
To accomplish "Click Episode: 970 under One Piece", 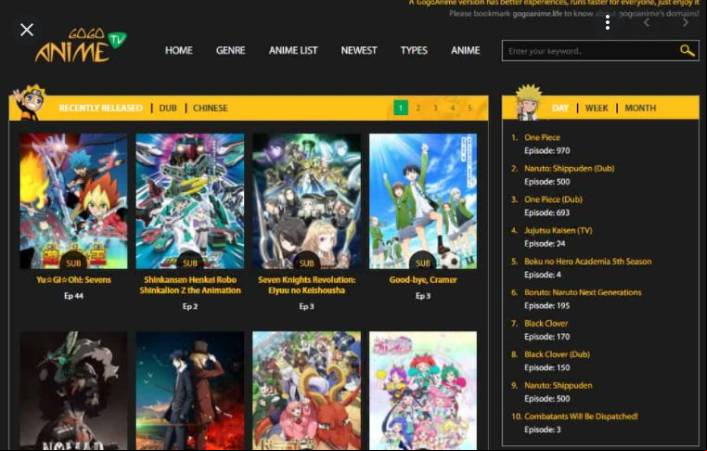I will pos(547,151).
